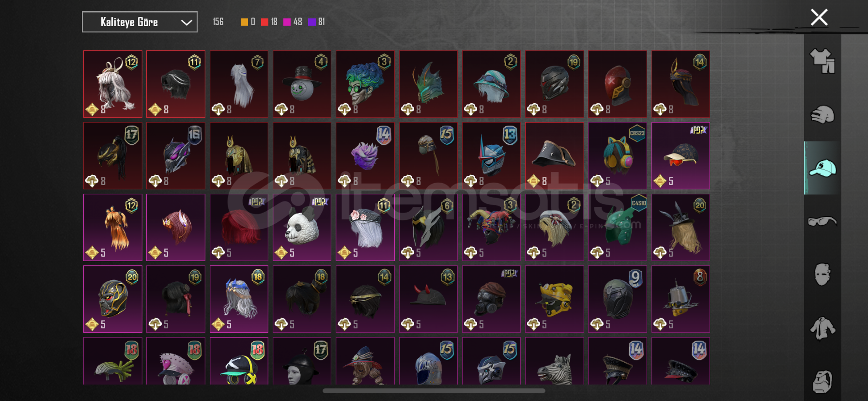Open the jacket category icon
Screen dimensions: 868x401
point(822,328)
